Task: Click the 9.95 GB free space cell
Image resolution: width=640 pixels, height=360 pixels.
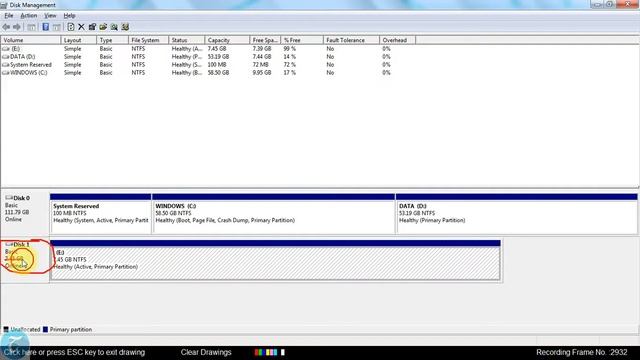Action: coord(262,73)
